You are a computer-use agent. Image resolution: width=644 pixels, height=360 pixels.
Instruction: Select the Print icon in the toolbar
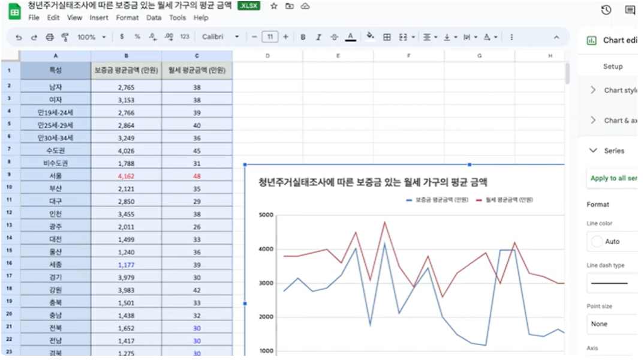49,37
